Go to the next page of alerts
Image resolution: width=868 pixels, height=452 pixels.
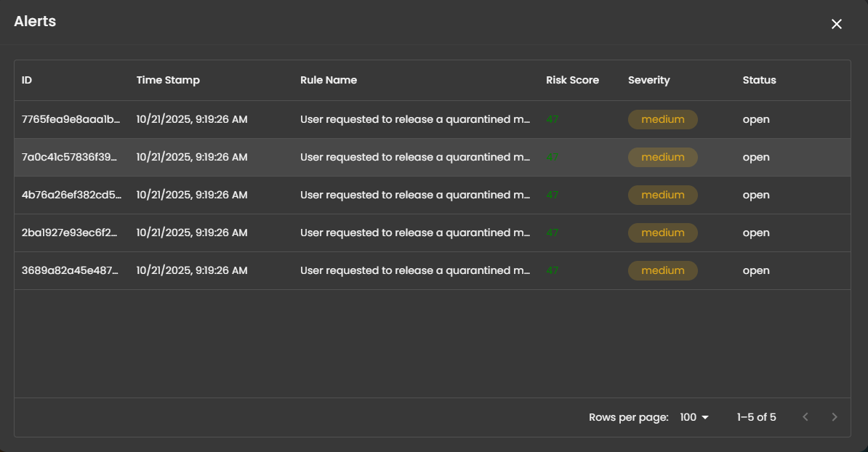(x=835, y=417)
